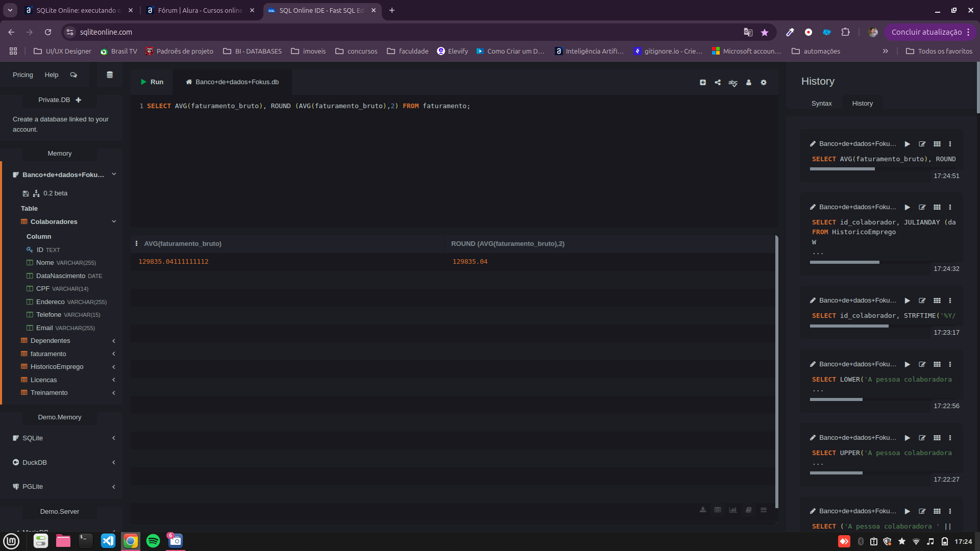Open a new browser tab

click(x=392, y=11)
